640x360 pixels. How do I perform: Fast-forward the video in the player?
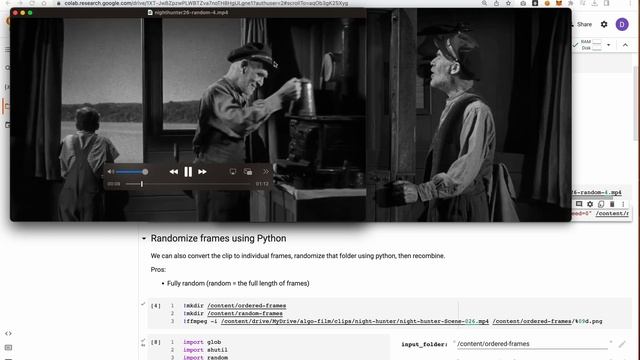click(202, 172)
